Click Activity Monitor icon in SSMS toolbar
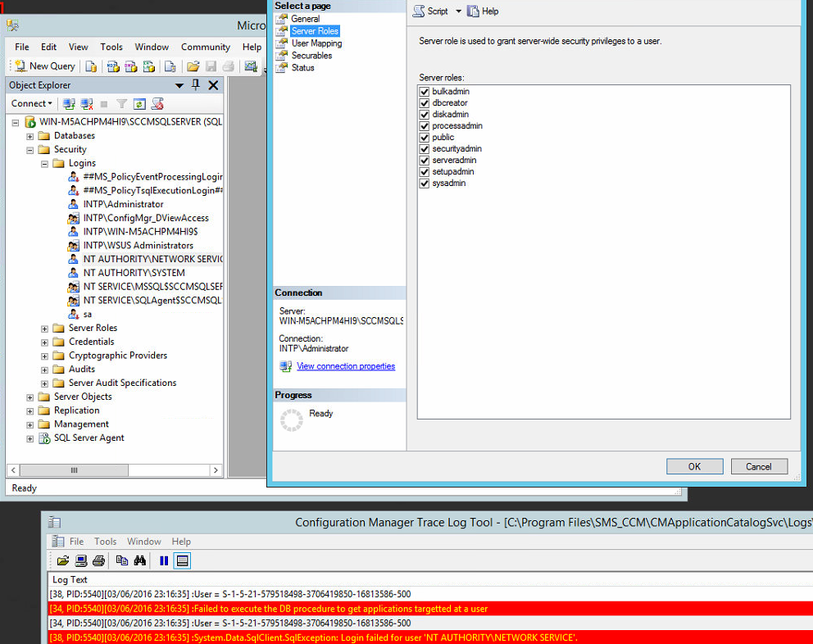 coord(251,66)
